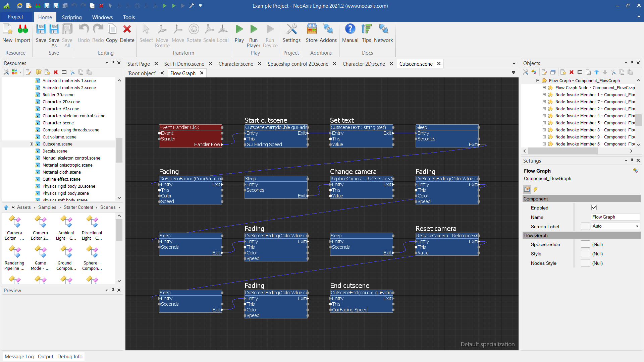Viewport: 644px width, 362px height.
Task: Click the Name field containing Flow Graph
Action: coord(614,217)
